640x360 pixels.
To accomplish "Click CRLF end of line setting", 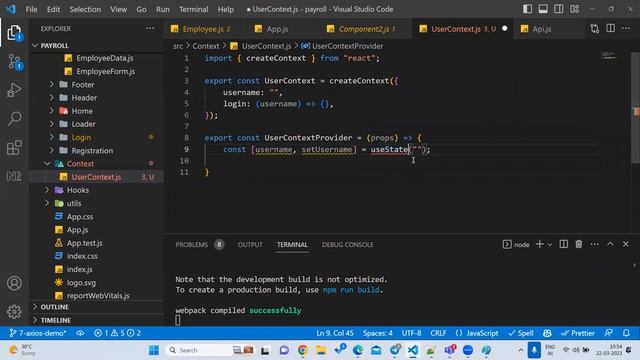I will coord(438,333).
